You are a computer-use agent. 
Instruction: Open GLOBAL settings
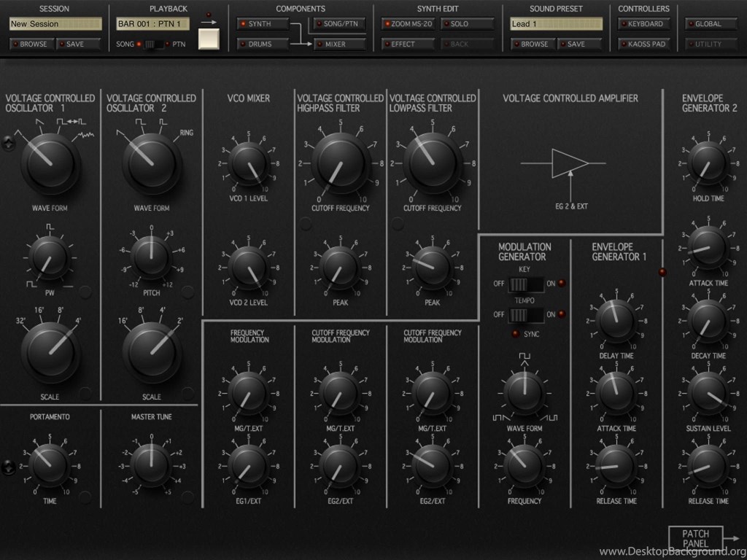tap(711, 24)
